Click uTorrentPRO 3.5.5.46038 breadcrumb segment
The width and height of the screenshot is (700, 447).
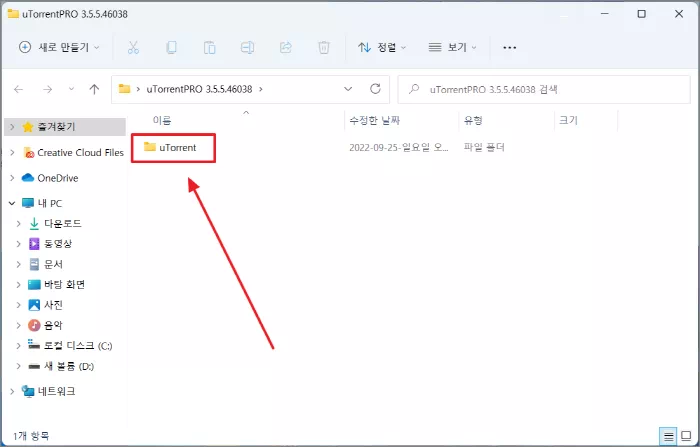pyautogui.click(x=199, y=89)
